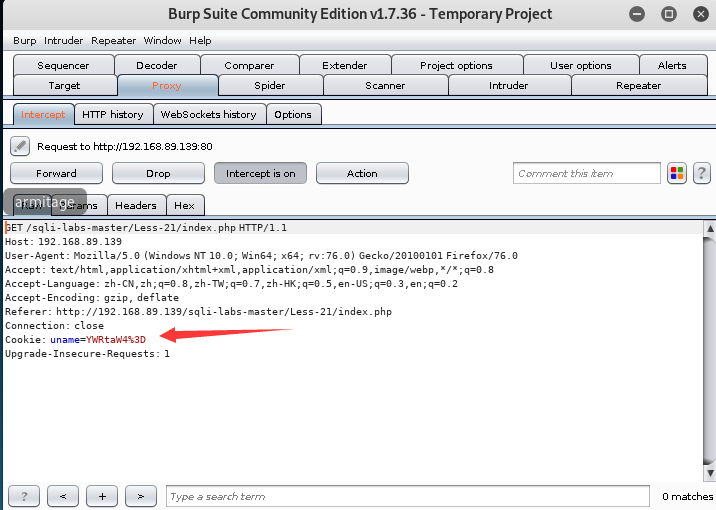The width and height of the screenshot is (716, 510).
Task: Click the Host header line
Action: [63, 242]
